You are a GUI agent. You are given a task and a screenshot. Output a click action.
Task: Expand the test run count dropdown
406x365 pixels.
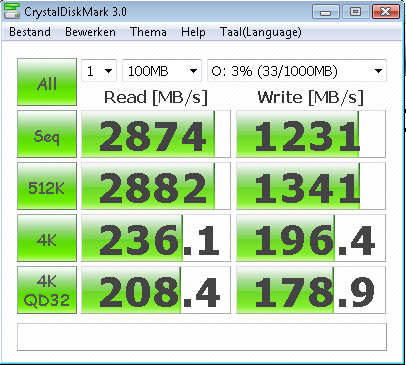[x=99, y=71]
